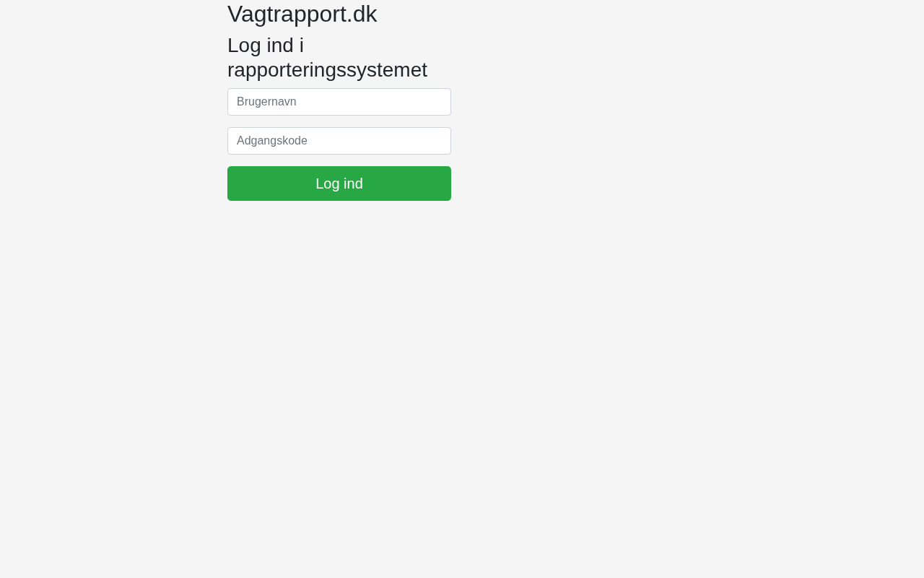The image size is (924, 578).
Task: Activate the Log ind submit button
Action: 339,184
